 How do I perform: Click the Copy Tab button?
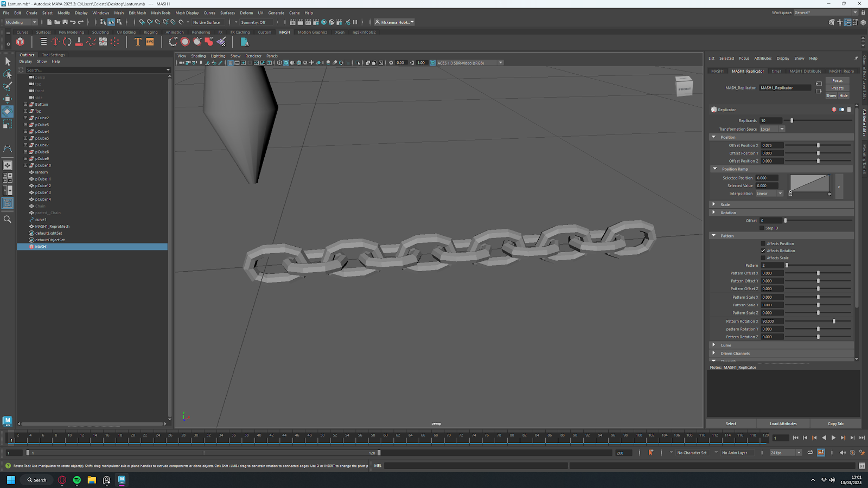point(835,423)
